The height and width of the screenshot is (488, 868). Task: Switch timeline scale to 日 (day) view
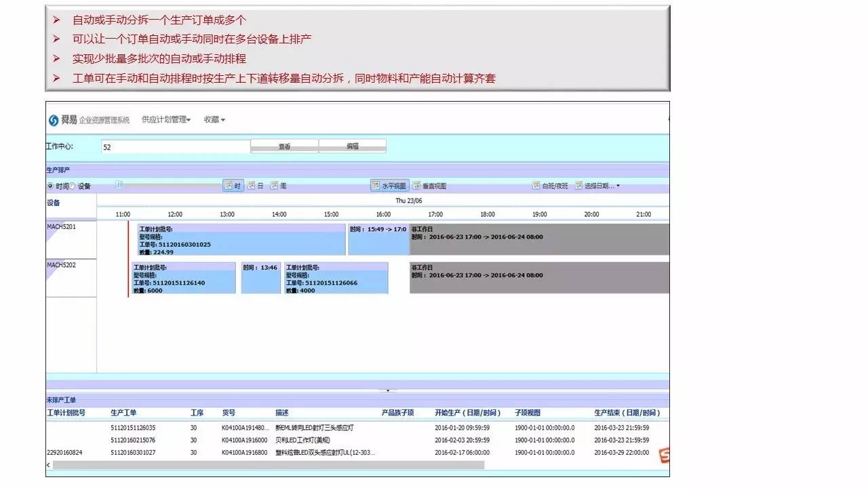point(256,186)
